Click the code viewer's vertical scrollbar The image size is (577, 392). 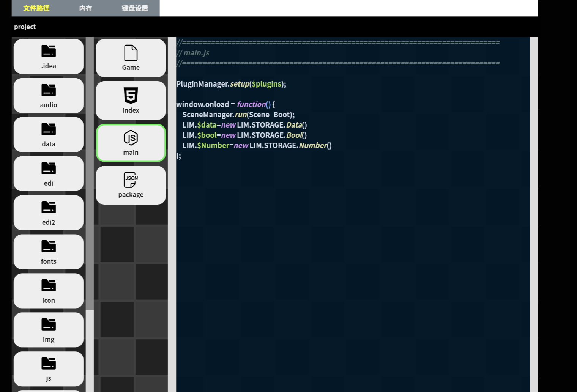click(x=534, y=214)
